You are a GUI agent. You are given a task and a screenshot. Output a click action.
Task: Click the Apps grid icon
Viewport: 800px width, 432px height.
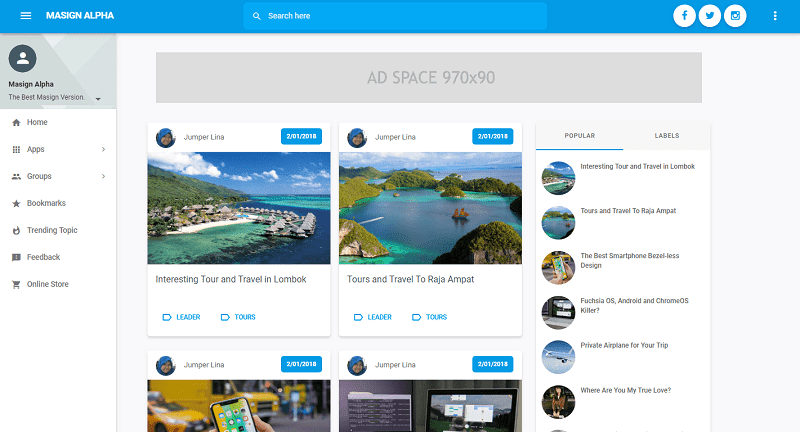pos(16,149)
